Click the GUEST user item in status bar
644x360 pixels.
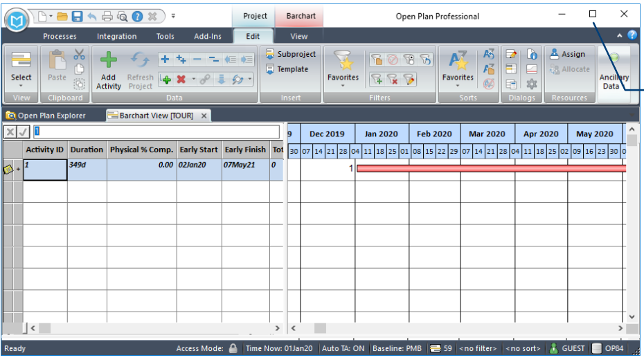[567, 348]
